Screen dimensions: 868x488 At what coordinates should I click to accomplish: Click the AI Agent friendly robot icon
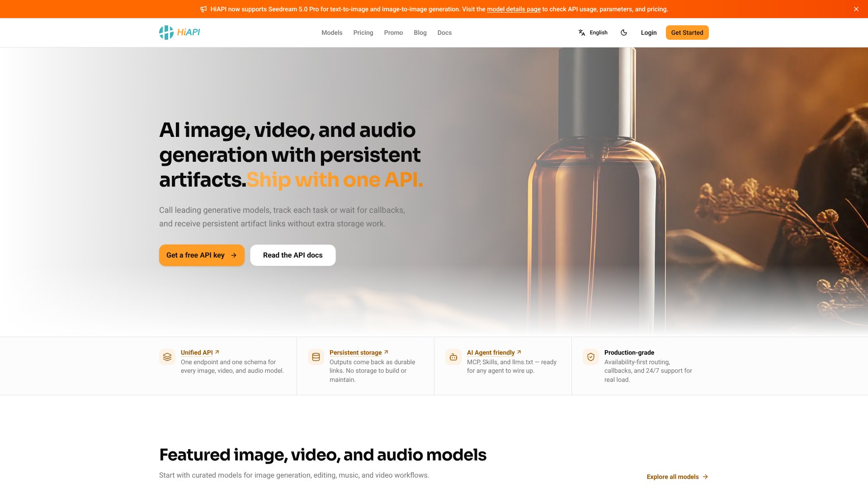pos(453,357)
